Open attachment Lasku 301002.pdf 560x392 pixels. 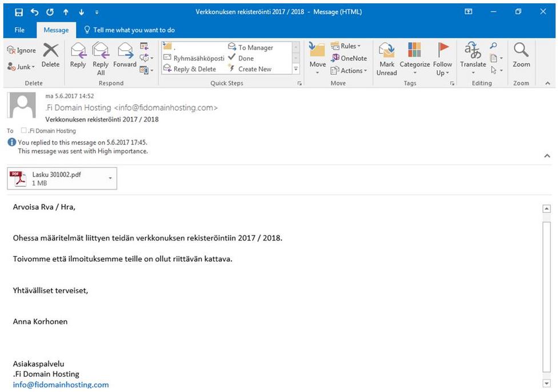[57, 178]
